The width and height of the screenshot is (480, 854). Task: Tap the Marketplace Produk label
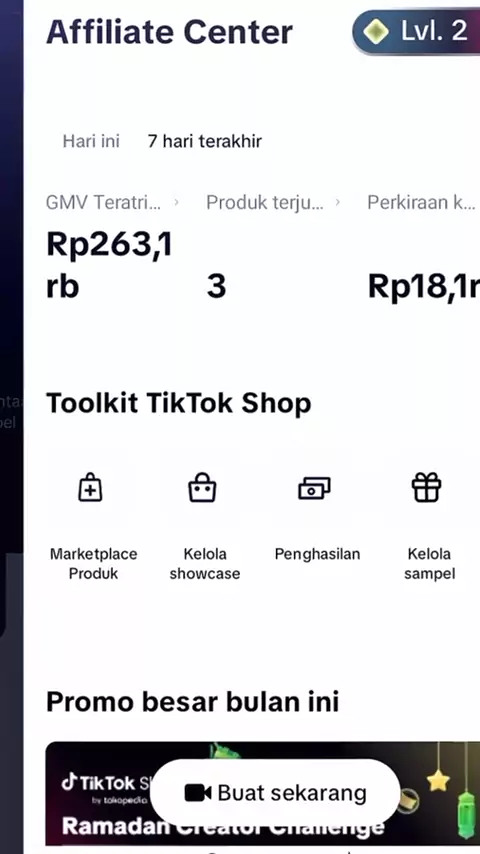coord(94,564)
